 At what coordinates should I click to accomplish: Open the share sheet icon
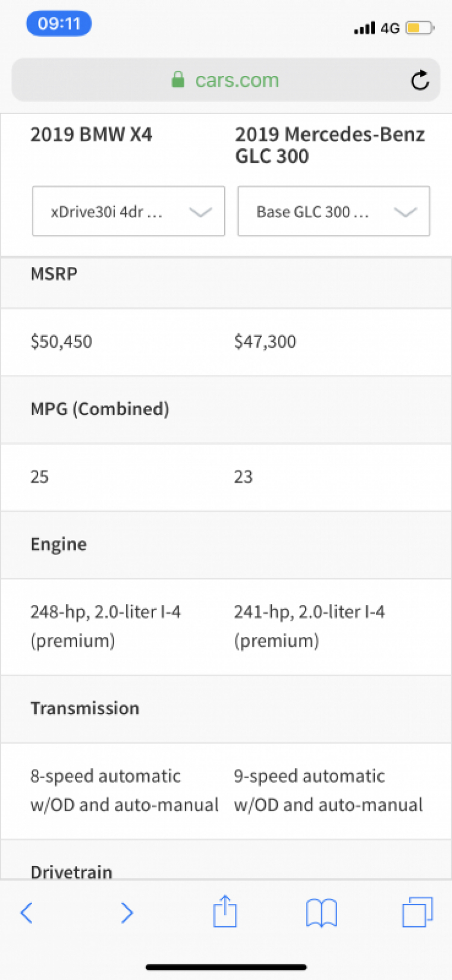click(x=225, y=911)
